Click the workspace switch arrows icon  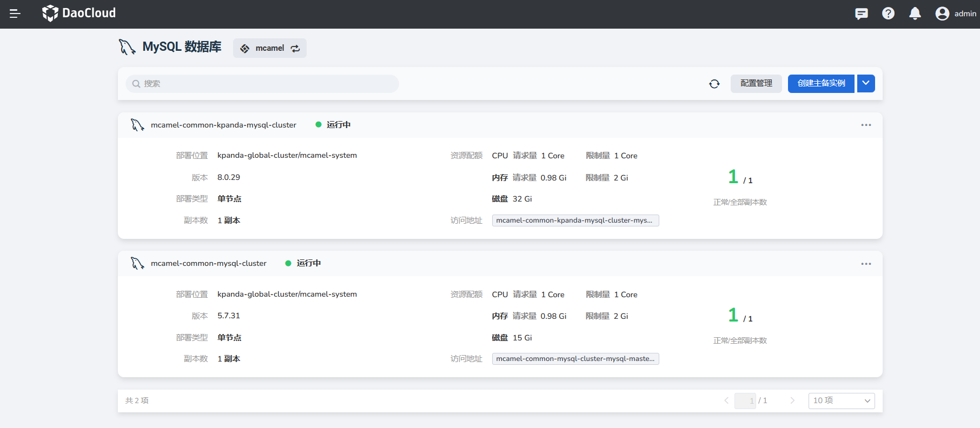click(295, 49)
